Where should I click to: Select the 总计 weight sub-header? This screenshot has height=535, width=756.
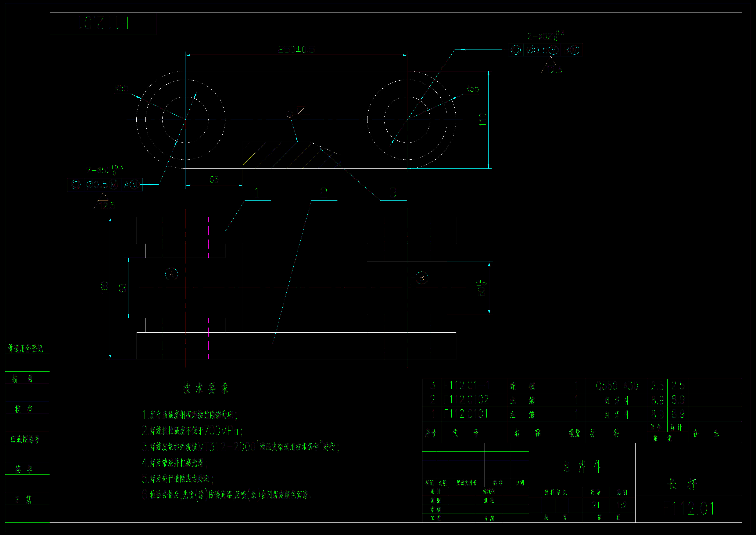(676, 428)
